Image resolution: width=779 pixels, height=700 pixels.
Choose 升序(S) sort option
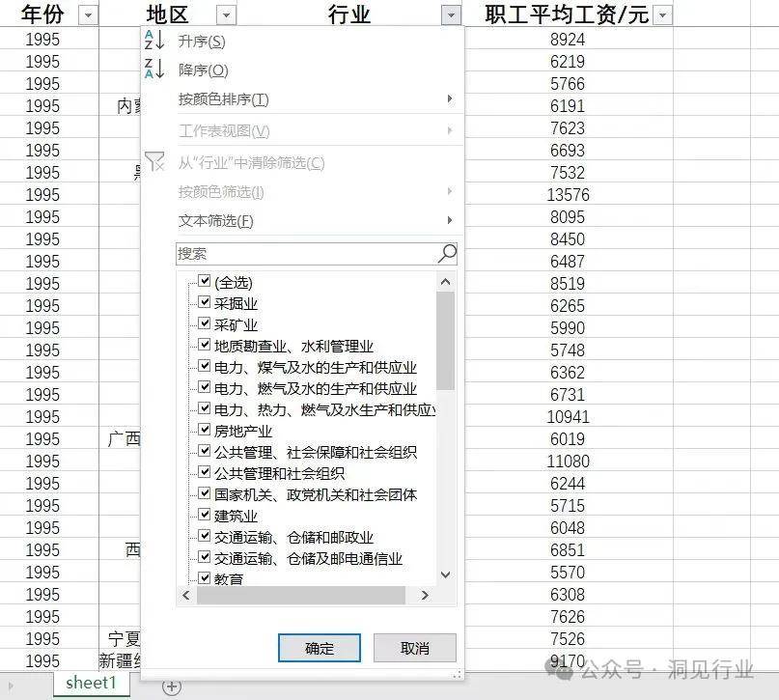(202, 42)
